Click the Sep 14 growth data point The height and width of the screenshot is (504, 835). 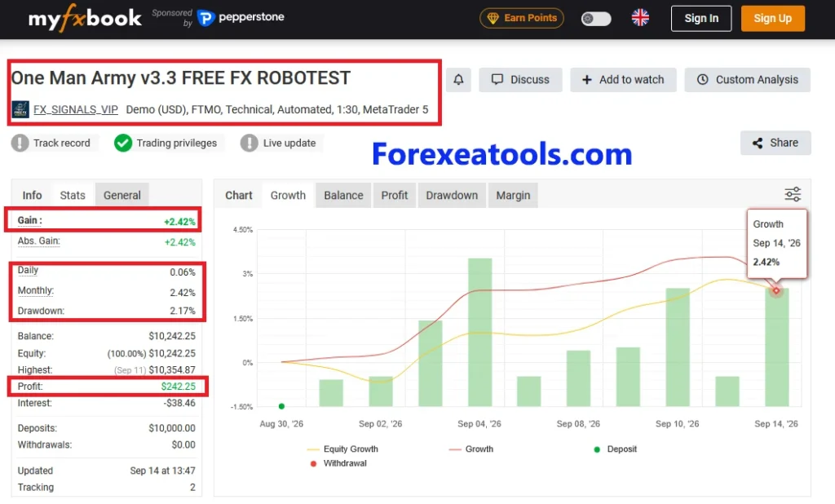[776, 290]
